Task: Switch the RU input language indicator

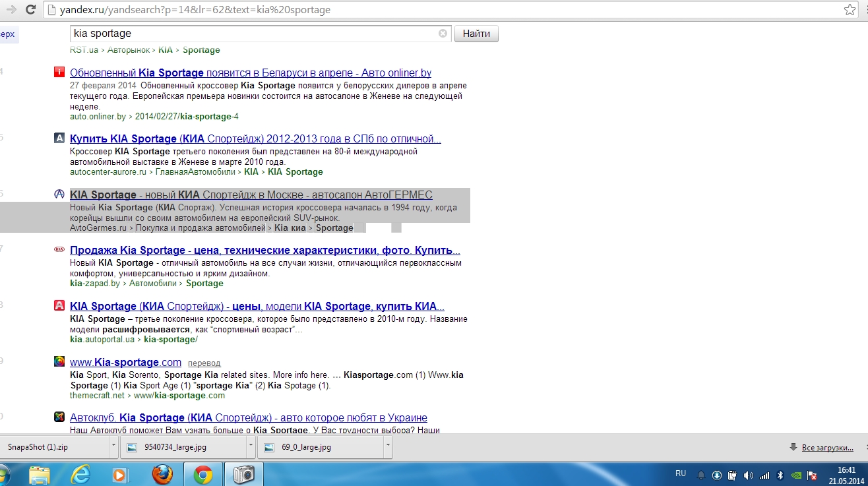Action: coord(681,473)
